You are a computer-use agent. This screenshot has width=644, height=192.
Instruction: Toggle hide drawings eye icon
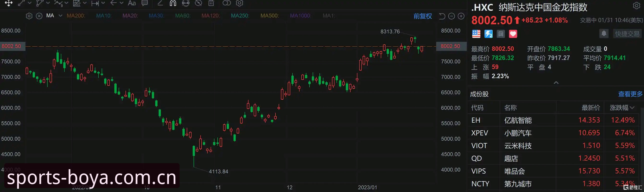click(198, 3)
